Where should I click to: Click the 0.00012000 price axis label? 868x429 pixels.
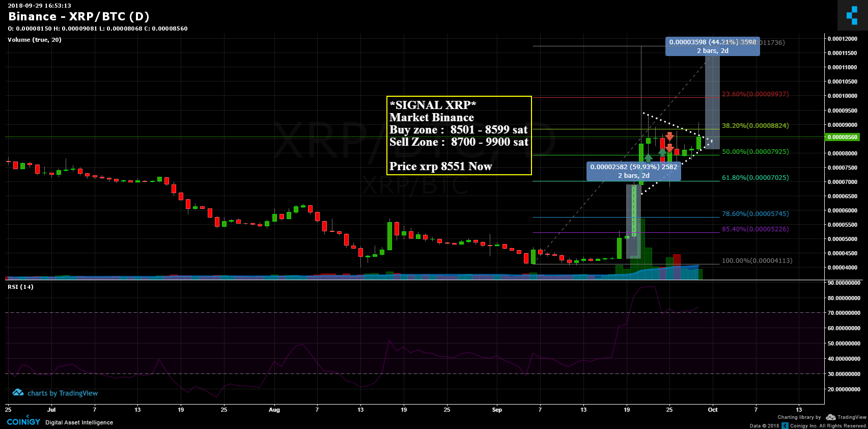(842, 39)
